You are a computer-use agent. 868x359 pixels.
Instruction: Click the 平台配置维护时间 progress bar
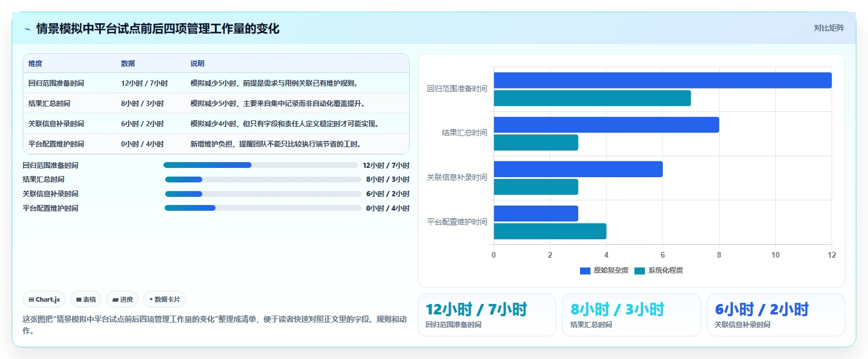click(263, 208)
